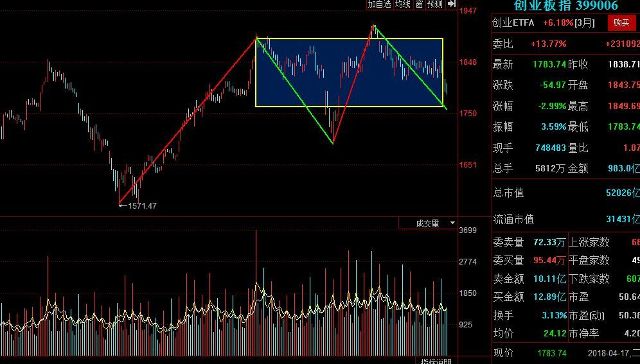Click the 现价 current price value
Screen dimensions: 640x364
coord(552,353)
